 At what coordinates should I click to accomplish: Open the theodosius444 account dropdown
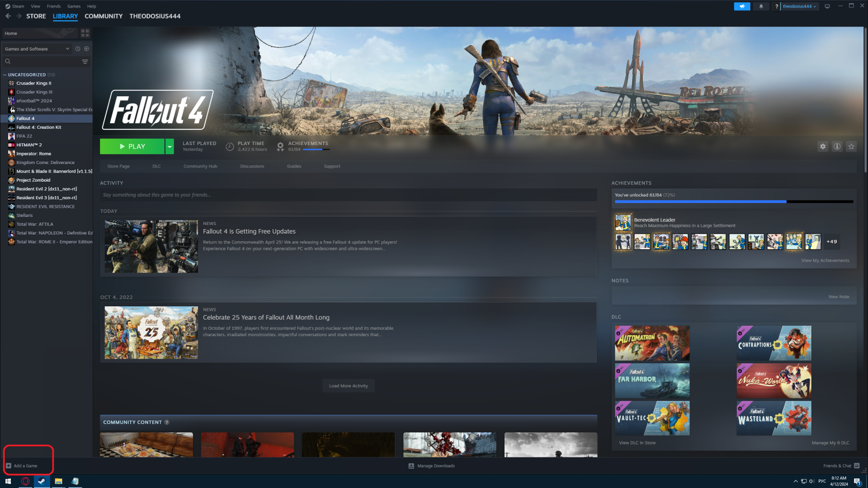[x=799, y=6]
